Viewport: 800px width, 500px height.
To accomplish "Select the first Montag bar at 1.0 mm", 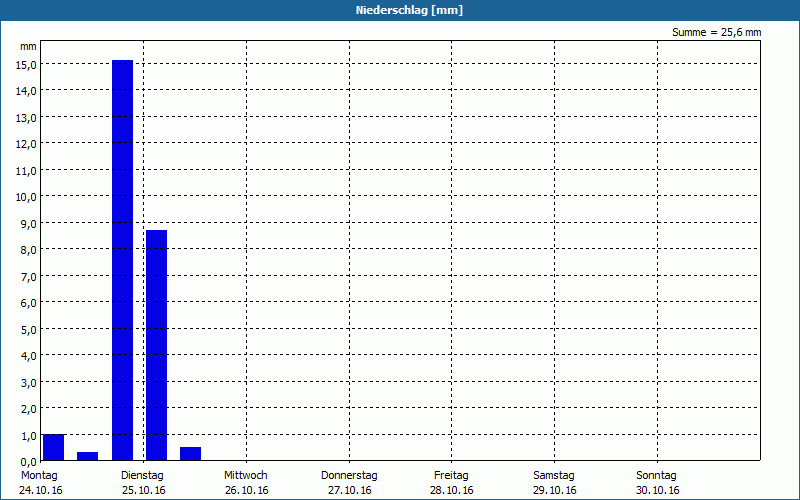I will click(x=54, y=447).
